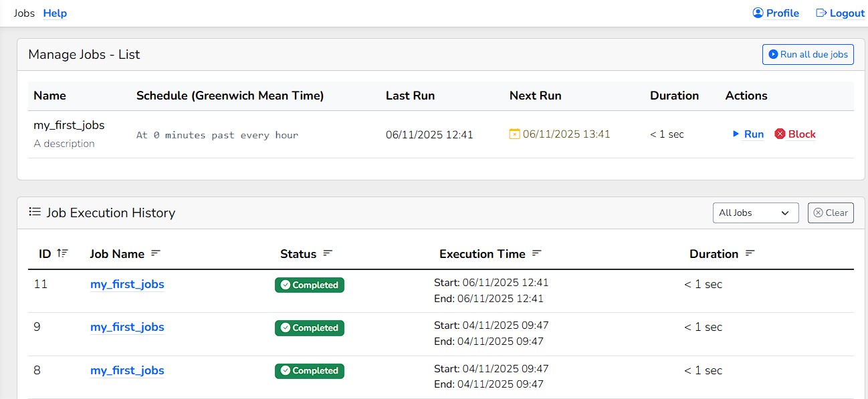Click the Status column sort icon
868x399 pixels.
328,253
